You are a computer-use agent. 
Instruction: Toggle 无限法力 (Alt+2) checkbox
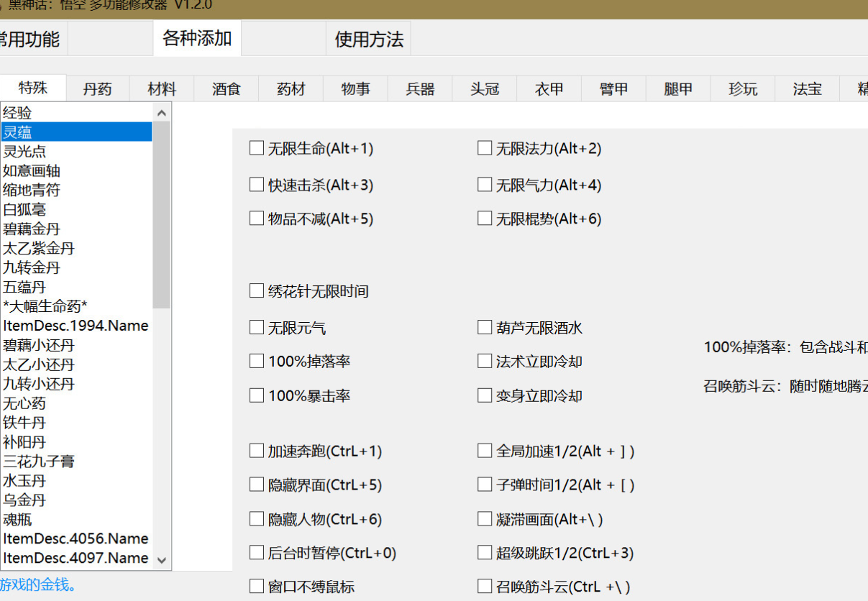[x=485, y=148]
